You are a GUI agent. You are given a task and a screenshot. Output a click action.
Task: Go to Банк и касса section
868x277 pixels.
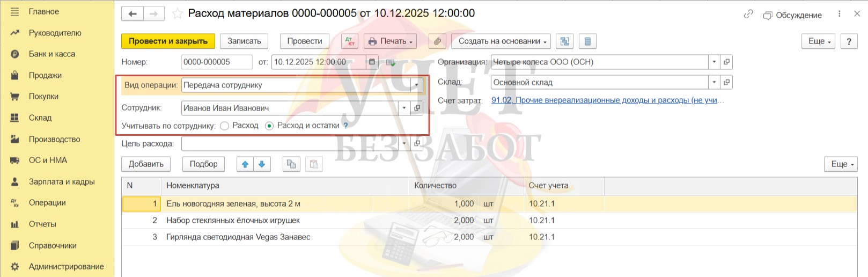[52, 54]
